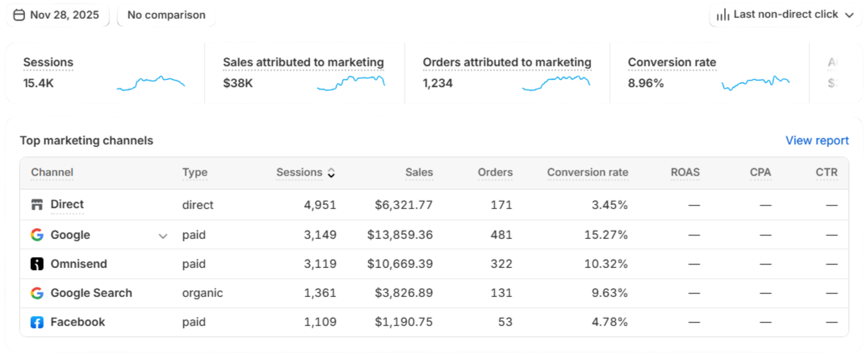
Task: Select the Orders attributed to marketing card
Action: coord(506,73)
